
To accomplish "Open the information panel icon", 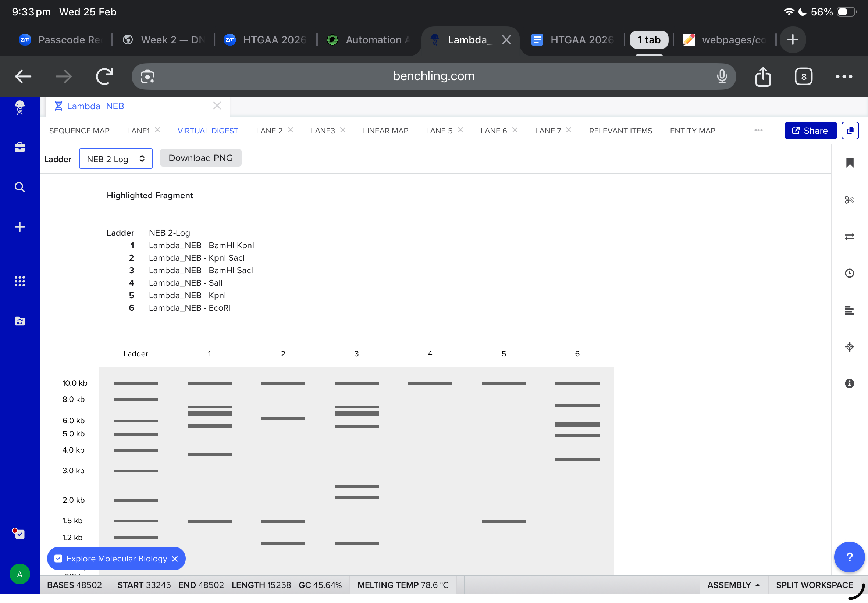I will (850, 383).
